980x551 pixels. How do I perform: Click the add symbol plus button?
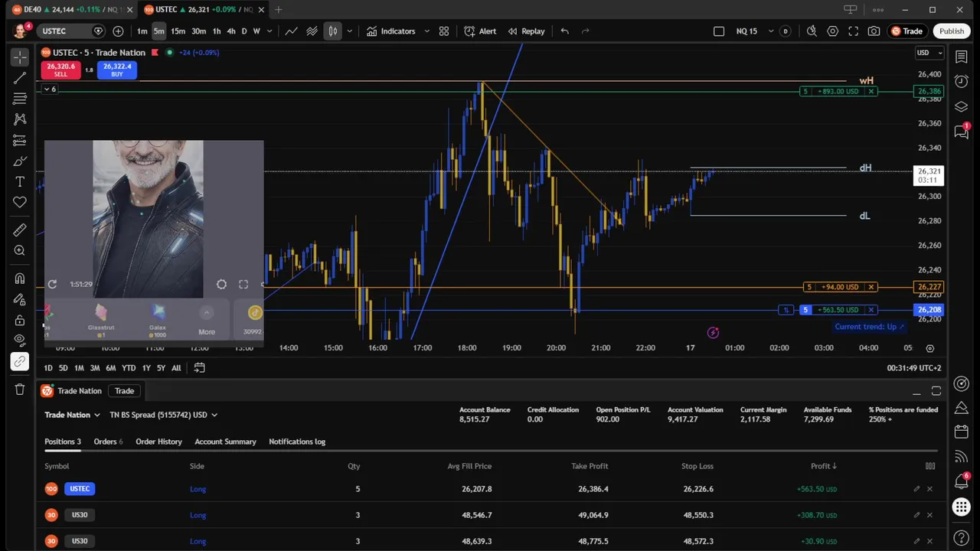118,31
